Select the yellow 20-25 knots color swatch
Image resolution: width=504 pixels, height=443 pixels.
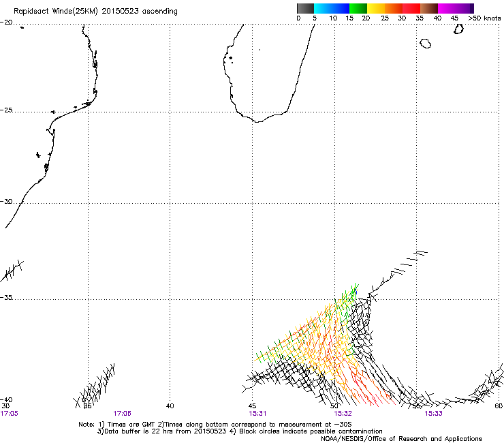[376, 8]
